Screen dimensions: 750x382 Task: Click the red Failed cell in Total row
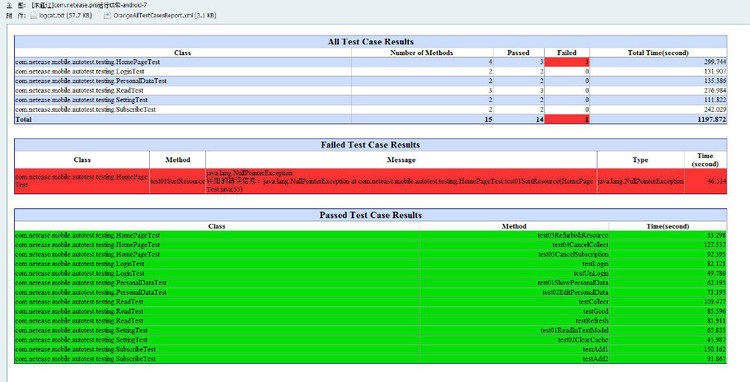point(567,119)
